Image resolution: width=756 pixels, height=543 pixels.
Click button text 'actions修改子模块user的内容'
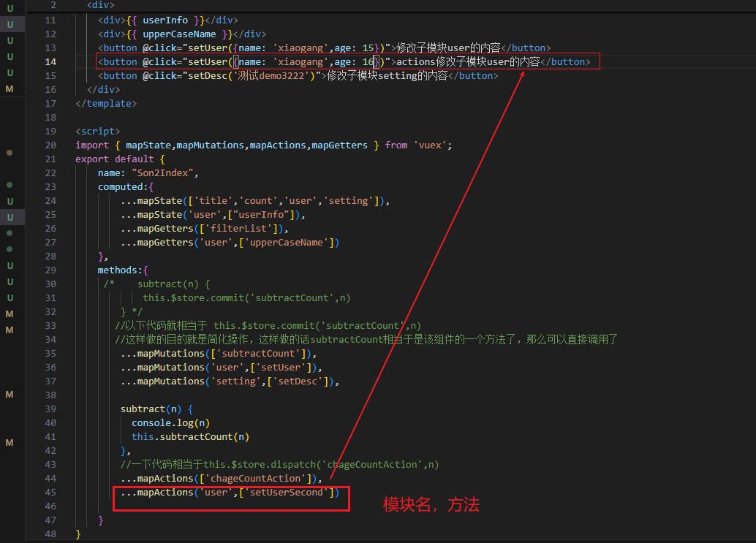click(x=468, y=61)
